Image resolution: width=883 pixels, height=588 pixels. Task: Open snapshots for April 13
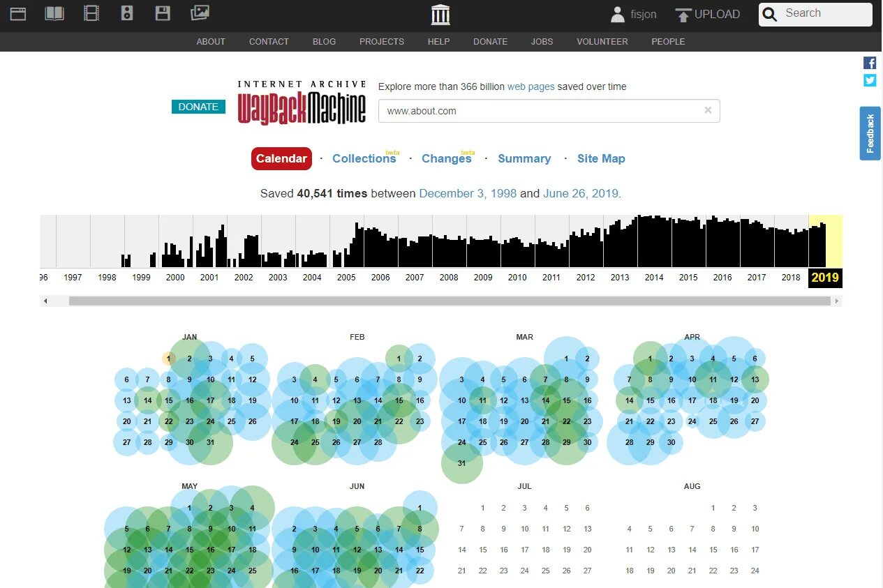(755, 379)
